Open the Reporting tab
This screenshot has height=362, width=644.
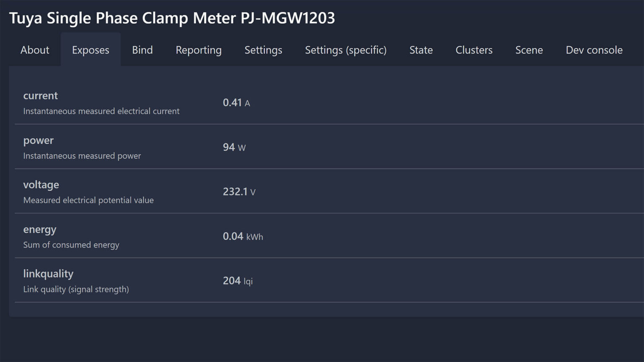click(198, 50)
